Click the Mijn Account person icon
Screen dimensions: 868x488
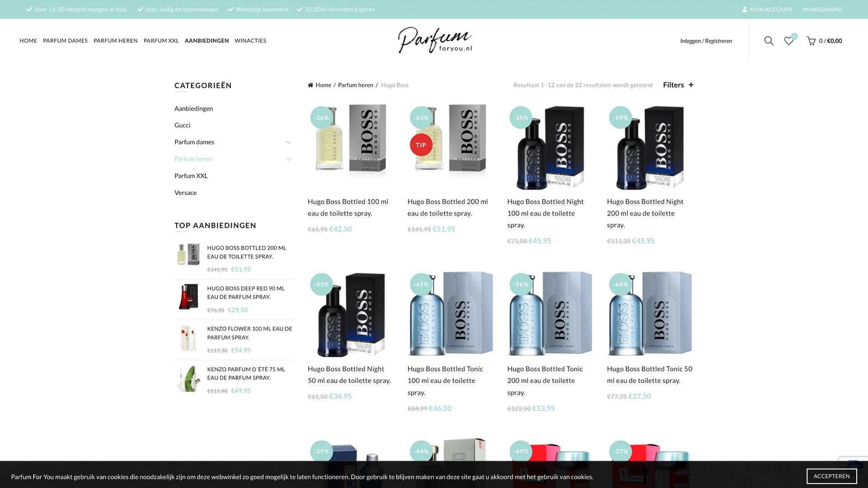(745, 9)
